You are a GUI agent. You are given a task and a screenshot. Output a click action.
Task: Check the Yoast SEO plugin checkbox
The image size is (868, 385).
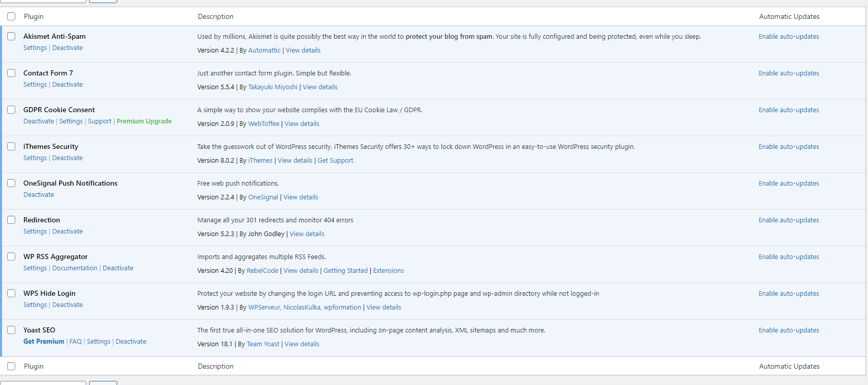pos(11,330)
